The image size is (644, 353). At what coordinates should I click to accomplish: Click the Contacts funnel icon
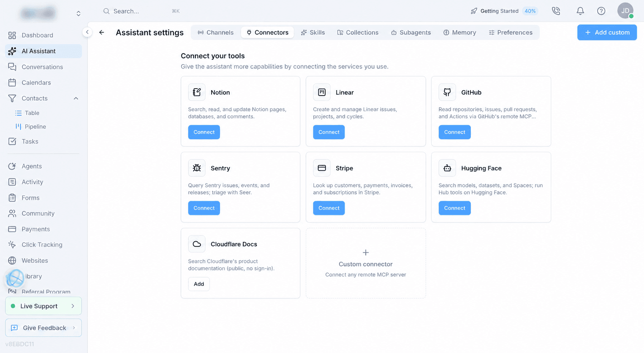tap(12, 98)
